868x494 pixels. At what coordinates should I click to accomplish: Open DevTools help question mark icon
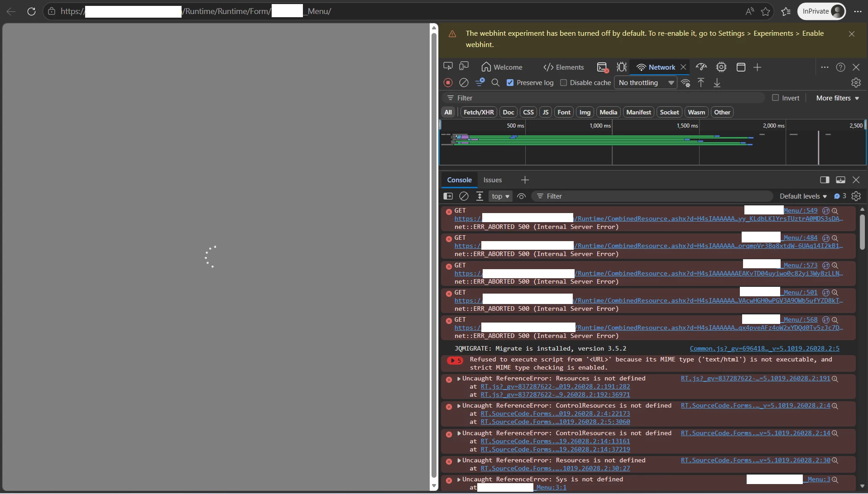coord(840,67)
